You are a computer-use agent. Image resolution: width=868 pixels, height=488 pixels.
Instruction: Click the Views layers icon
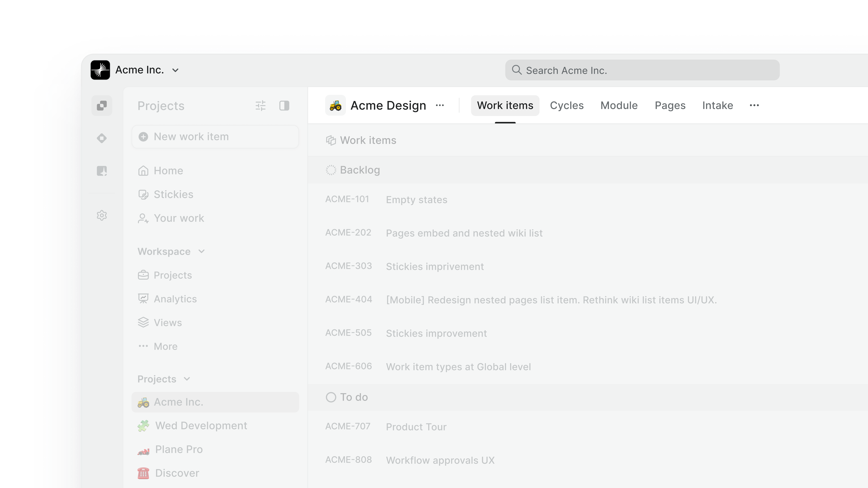(143, 322)
